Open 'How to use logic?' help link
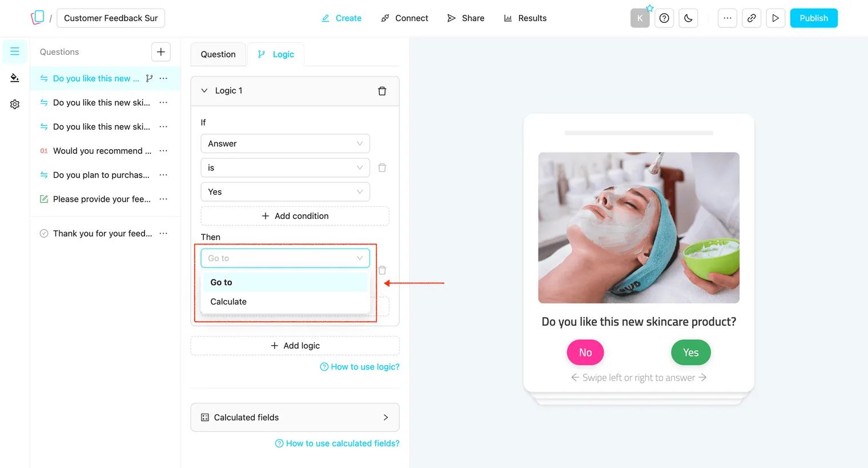868x468 pixels. pyautogui.click(x=360, y=367)
